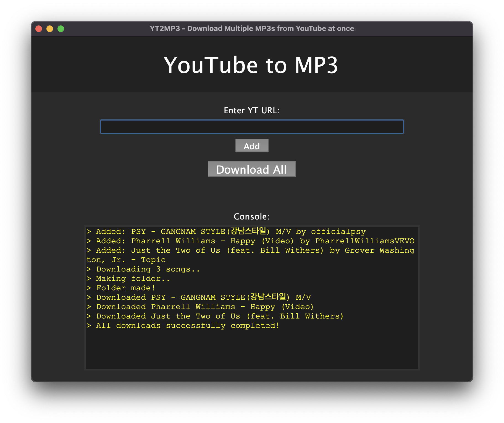Click the Download All button
This screenshot has height=423, width=504.
[x=252, y=169]
